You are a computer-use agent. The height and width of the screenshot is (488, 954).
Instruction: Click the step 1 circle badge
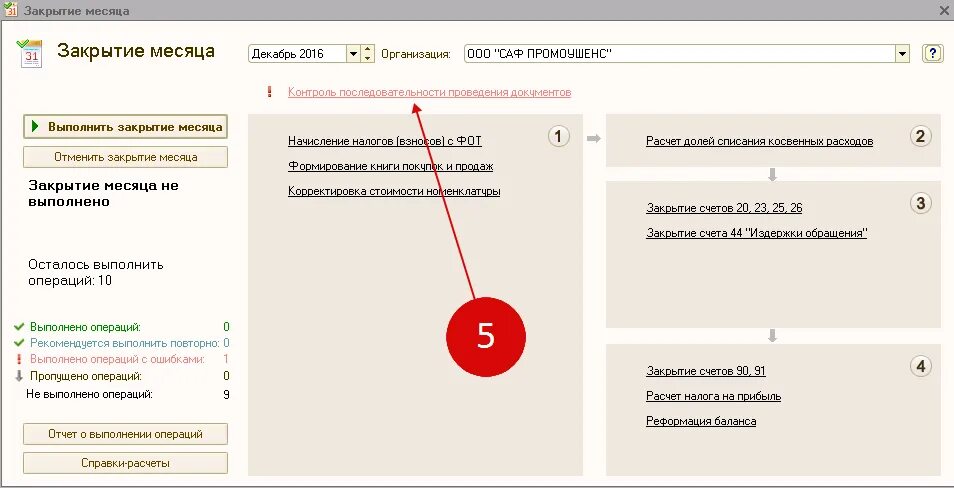559,136
